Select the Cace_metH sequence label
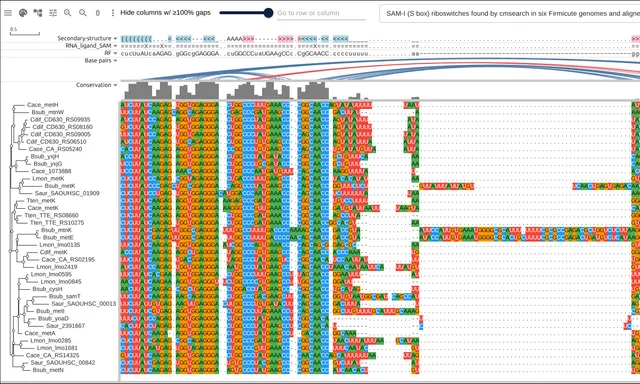This screenshot has height=384, width=640. coord(42,105)
